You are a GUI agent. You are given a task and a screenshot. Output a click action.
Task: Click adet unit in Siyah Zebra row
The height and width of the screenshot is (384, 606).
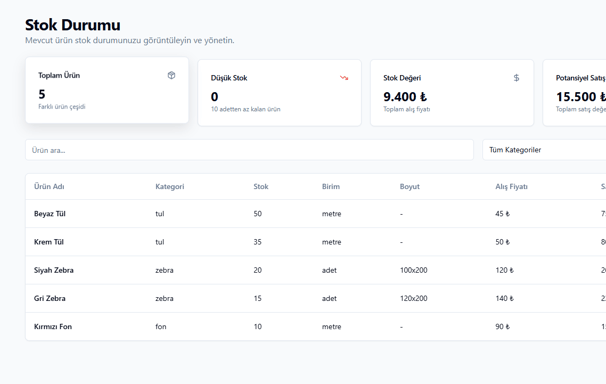tap(329, 270)
